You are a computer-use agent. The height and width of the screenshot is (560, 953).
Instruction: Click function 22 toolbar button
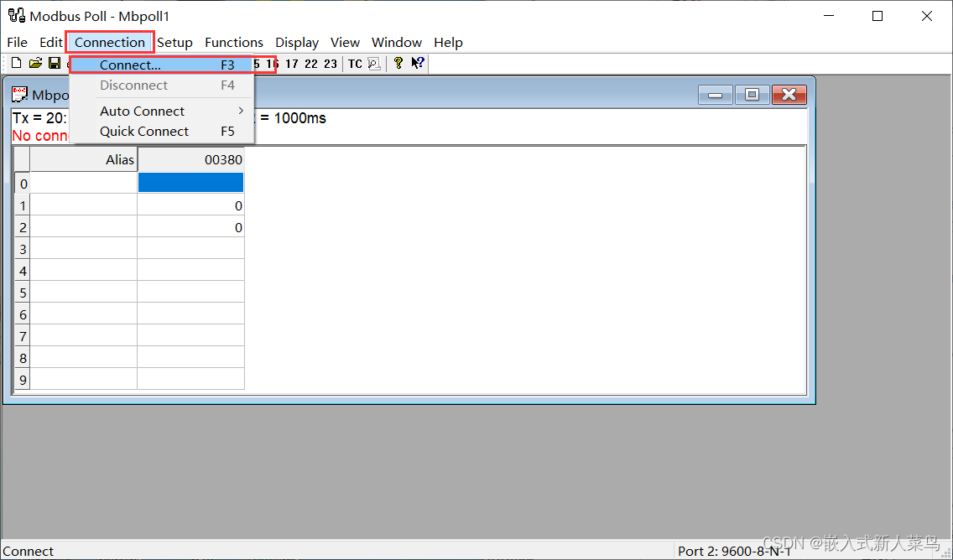coord(311,64)
